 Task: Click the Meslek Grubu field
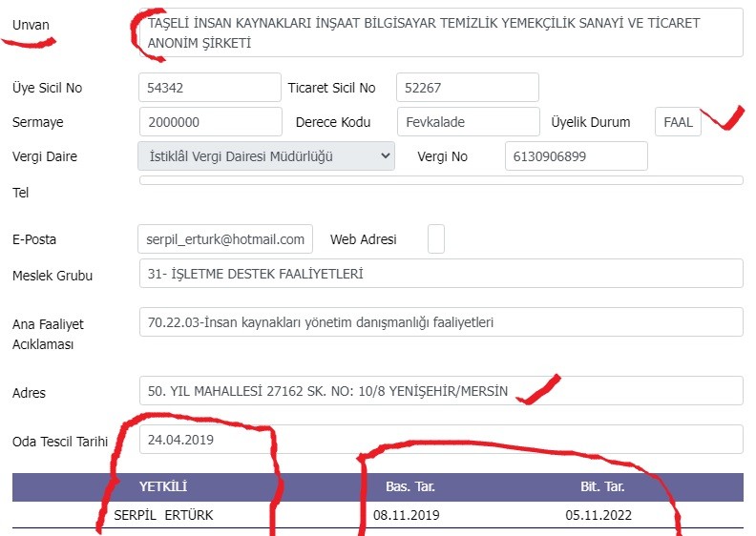coord(441,274)
